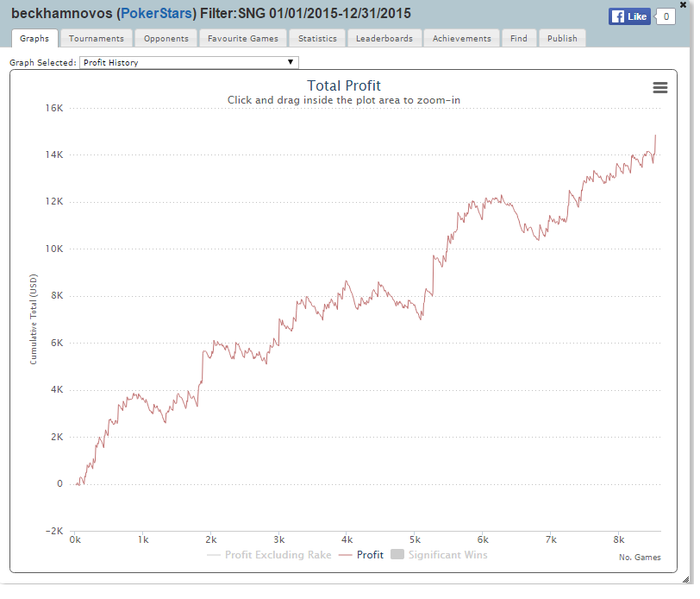The width and height of the screenshot is (700, 599).
Task: Open the Opponents tab
Action: (166, 38)
